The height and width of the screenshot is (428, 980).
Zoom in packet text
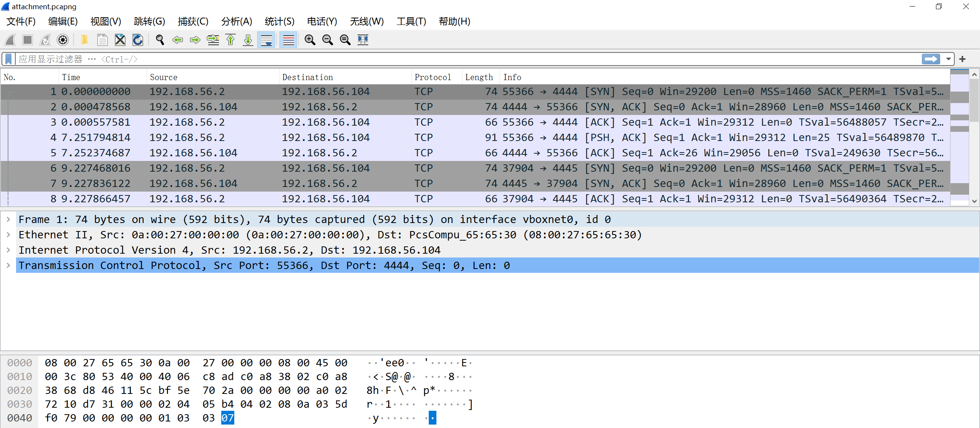(x=310, y=40)
